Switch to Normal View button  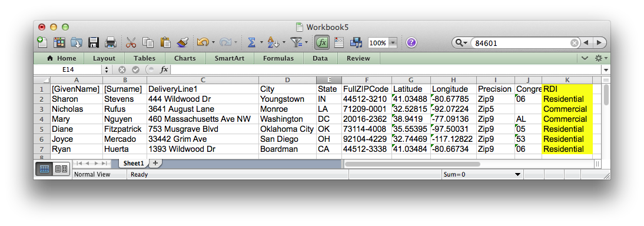pyautogui.click(x=44, y=169)
